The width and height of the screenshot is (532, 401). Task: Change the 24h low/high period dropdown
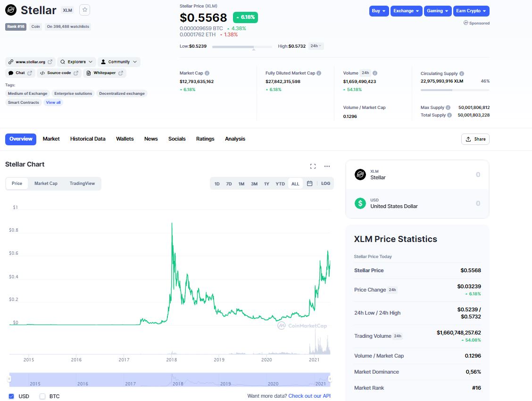316,46
